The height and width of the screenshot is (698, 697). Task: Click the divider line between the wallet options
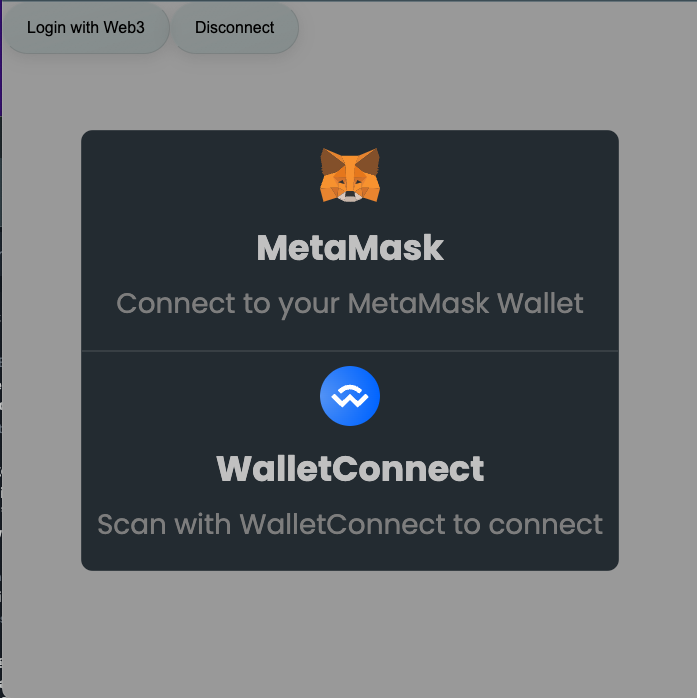point(350,351)
